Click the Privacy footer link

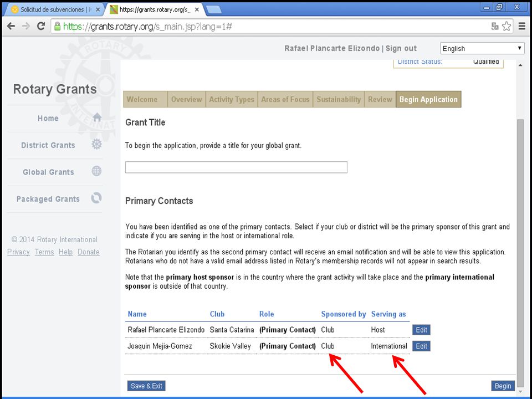pyautogui.click(x=18, y=252)
